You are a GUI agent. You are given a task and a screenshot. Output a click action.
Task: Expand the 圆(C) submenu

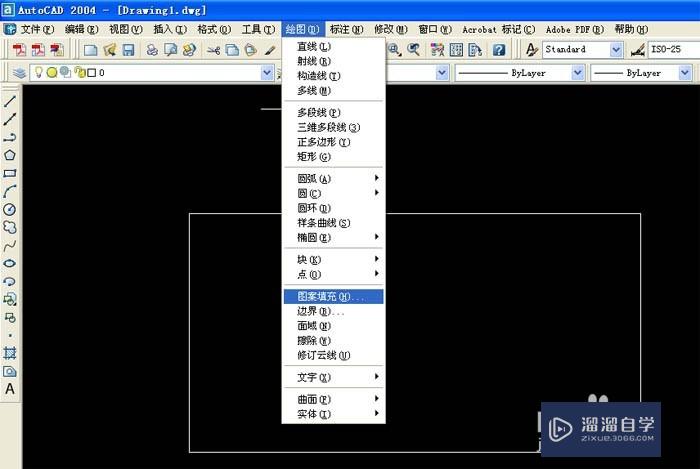click(x=333, y=193)
